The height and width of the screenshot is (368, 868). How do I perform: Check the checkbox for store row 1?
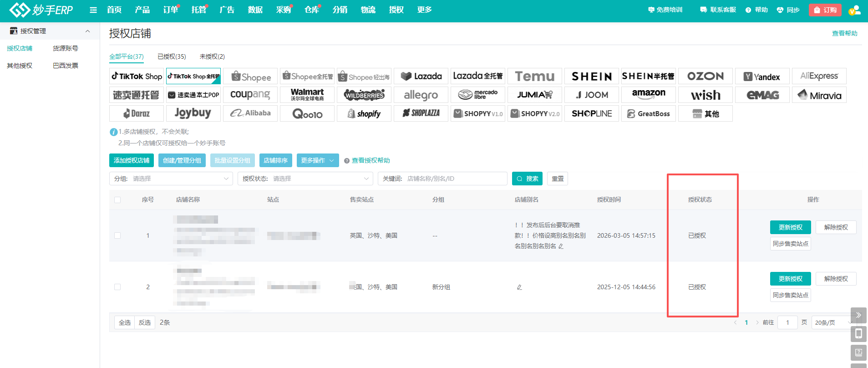(117, 235)
